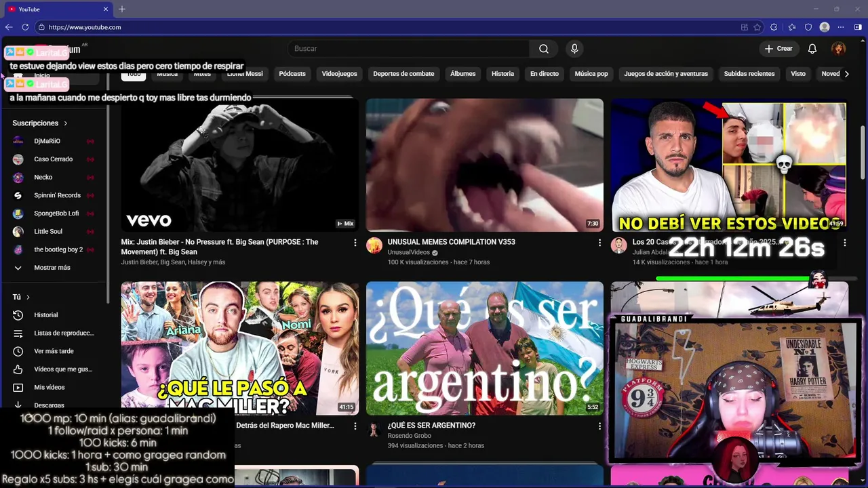This screenshot has height=488, width=868.
Task: Open browser settings and more menu
Action: (x=842, y=27)
